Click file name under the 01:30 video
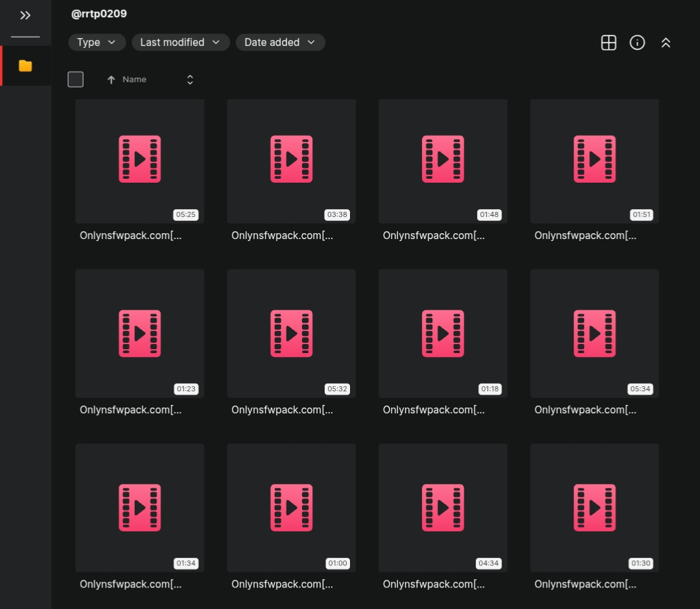This screenshot has width=700, height=609. click(585, 584)
